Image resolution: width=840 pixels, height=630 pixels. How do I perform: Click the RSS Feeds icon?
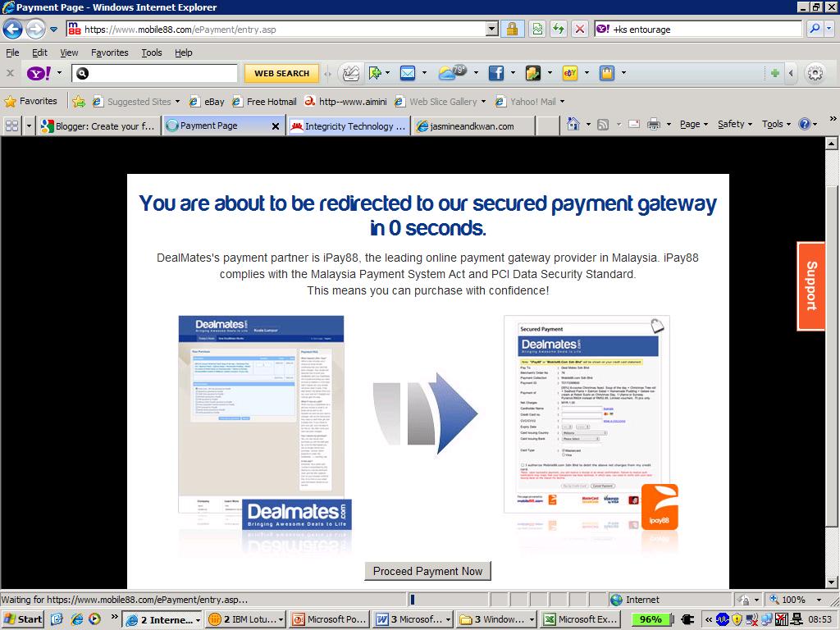(x=603, y=125)
